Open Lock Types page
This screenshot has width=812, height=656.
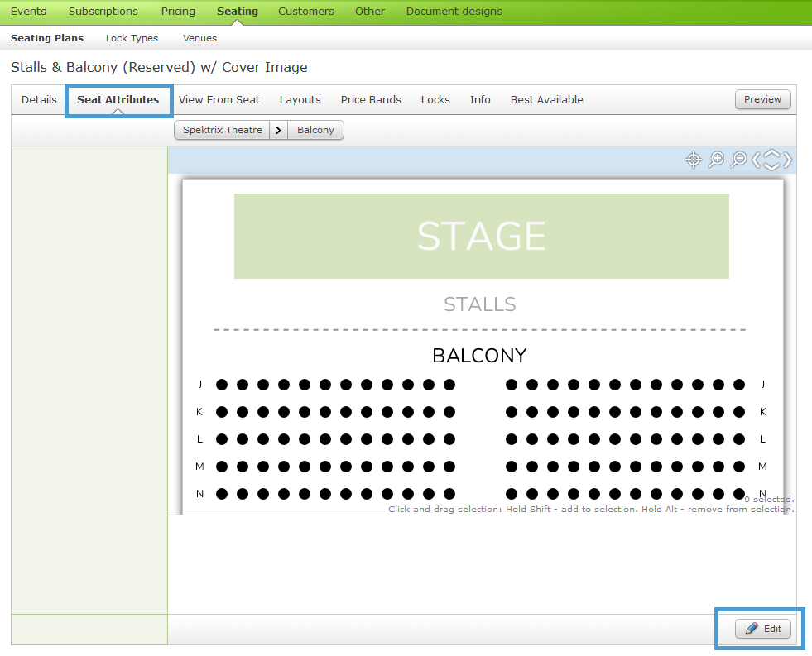(132, 38)
